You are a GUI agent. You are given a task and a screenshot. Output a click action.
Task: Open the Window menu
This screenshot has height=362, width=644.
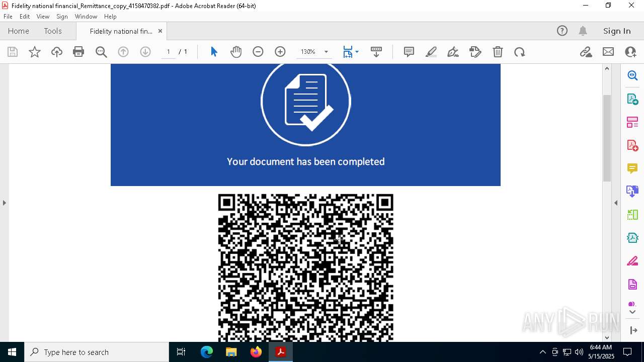(86, 17)
